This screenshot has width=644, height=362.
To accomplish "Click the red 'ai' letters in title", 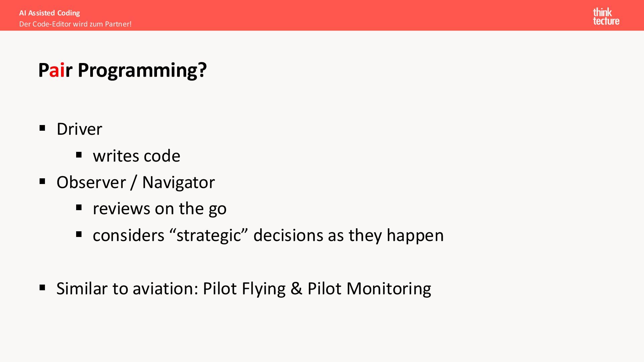I will click(x=57, y=70).
